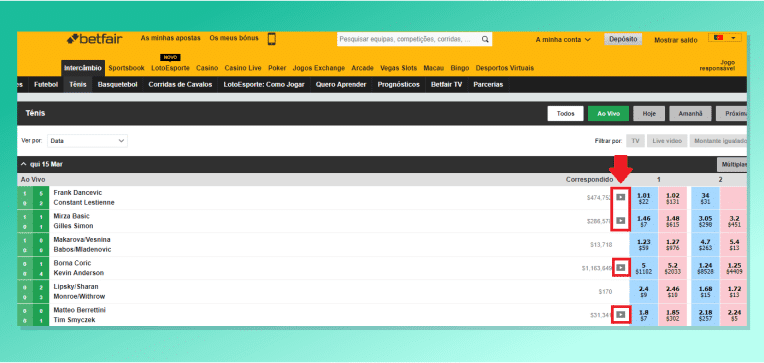The image size is (764, 363).
Task: Select Basquetebol in sports menu
Action: (117, 84)
